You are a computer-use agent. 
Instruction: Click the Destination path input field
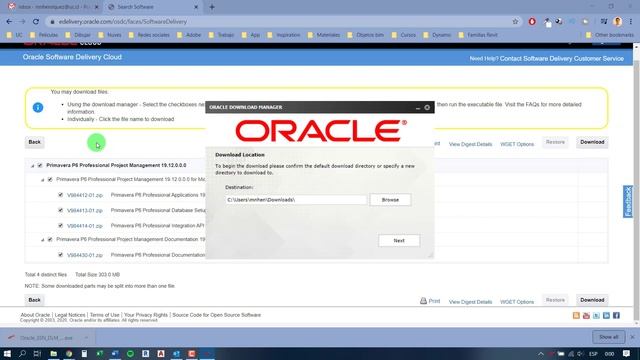tap(296, 200)
